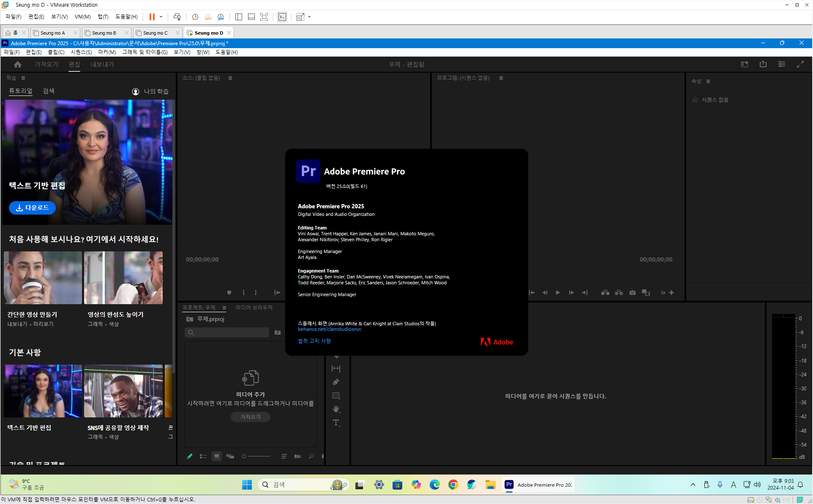Open the Program monitor panel menu
This screenshot has width=813, height=504.
pyautogui.click(x=501, y=78)
